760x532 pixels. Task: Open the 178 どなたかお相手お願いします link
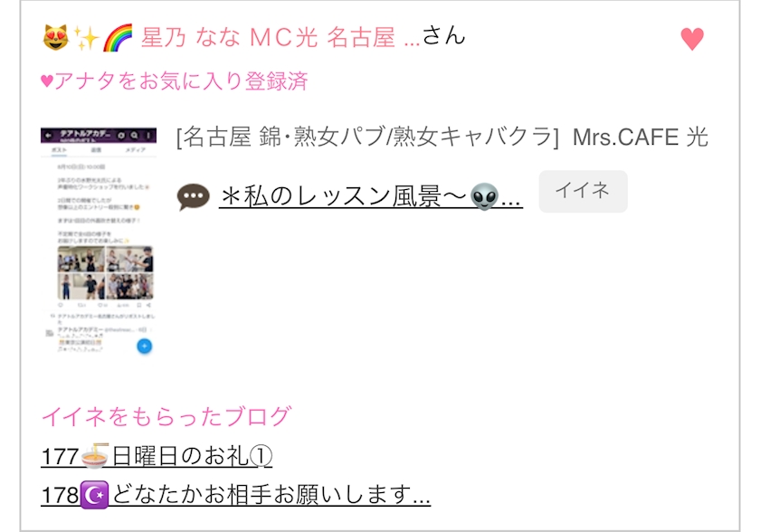[x=236, y=495]
